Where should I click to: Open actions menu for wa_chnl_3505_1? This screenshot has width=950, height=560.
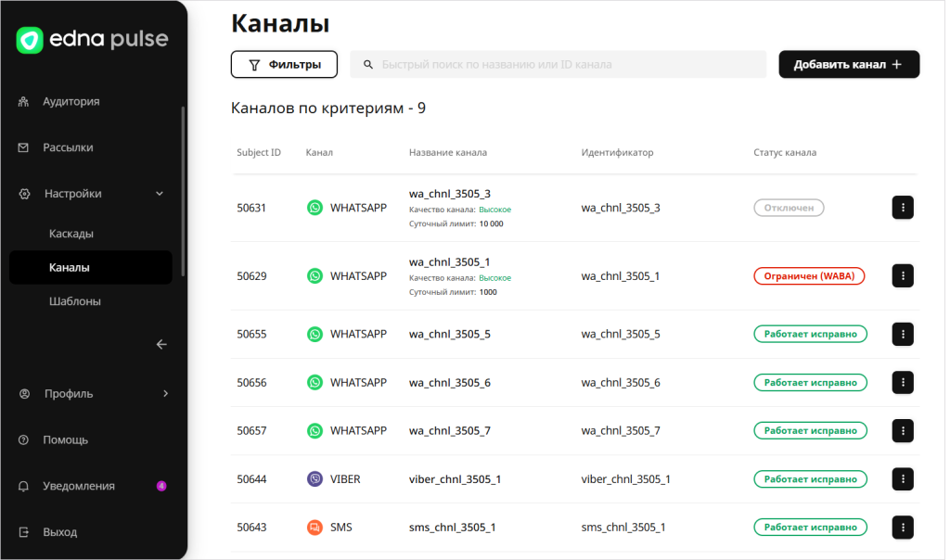[x=903, y=276]
